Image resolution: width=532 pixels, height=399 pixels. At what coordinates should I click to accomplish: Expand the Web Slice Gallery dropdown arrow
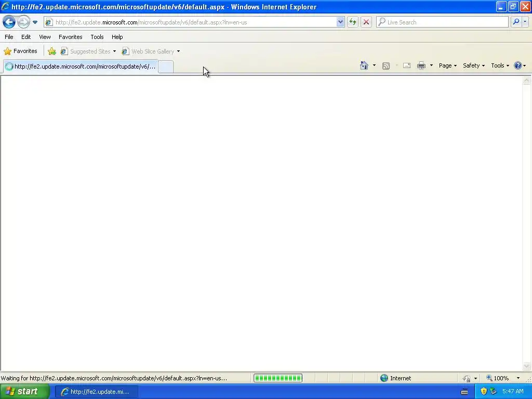(179, 51)
